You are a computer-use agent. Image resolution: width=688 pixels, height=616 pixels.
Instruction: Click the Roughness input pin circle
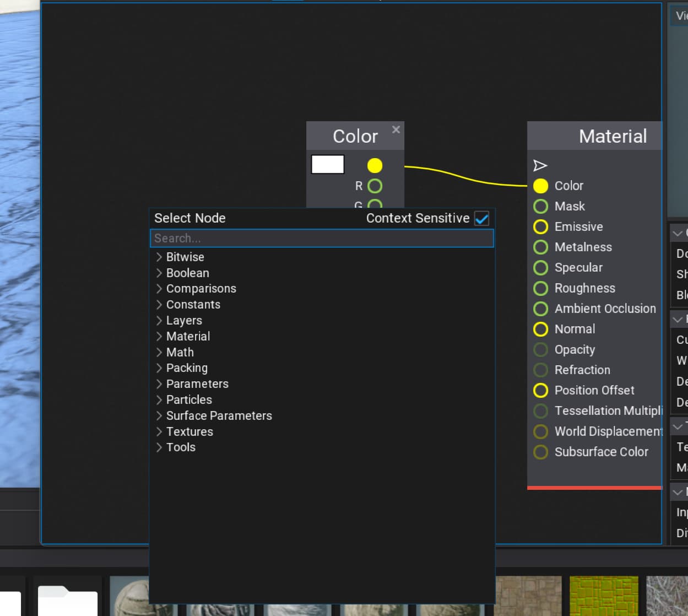coord(540,289)
